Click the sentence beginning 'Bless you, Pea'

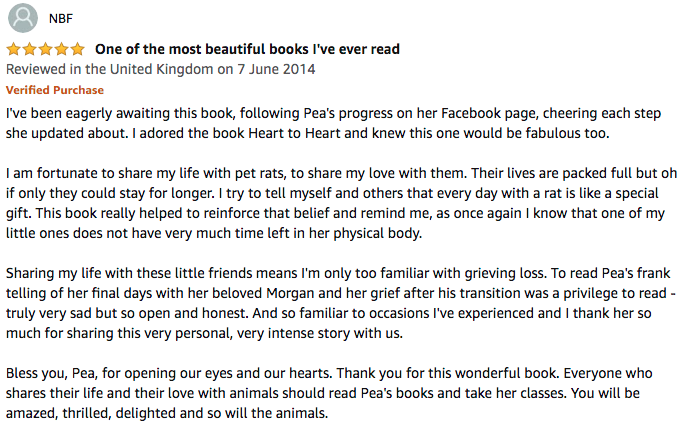(x=170, y=373)
